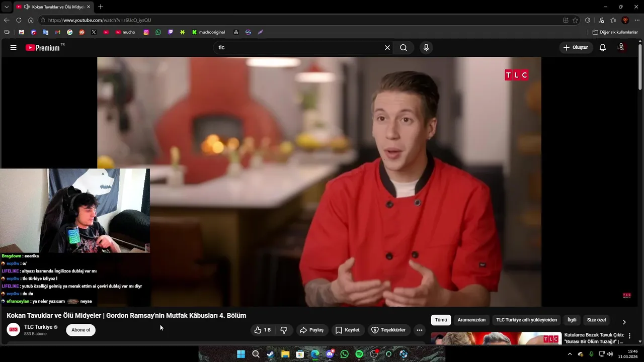Image resolution: width=644 pixels, height=362 pixels.
Task: Open the Oluştur create button
Action: coord(576,48)
